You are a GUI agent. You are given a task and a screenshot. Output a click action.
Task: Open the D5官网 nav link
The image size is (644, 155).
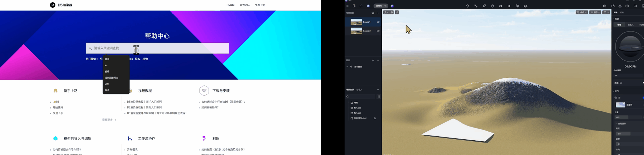(230, 5)
